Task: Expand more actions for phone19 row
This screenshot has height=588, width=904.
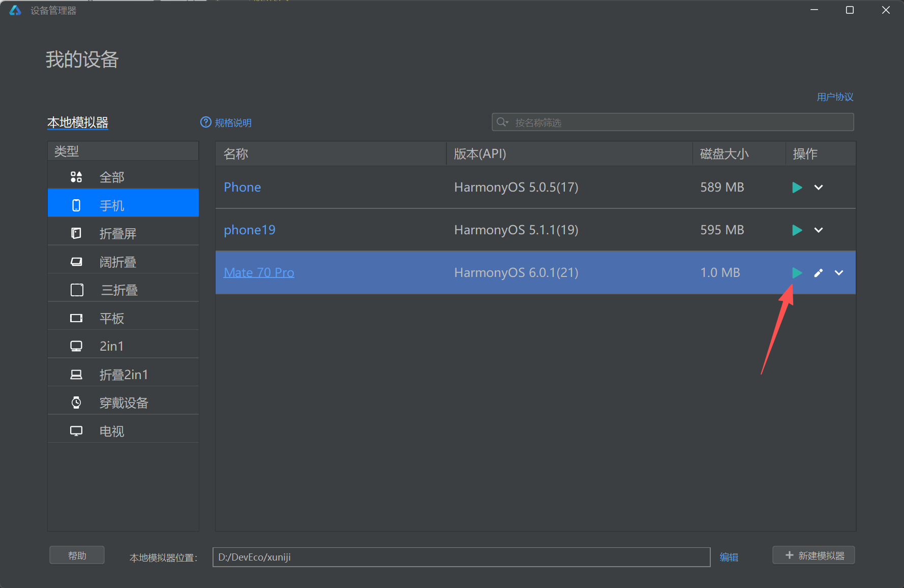Action: [818, 230]
